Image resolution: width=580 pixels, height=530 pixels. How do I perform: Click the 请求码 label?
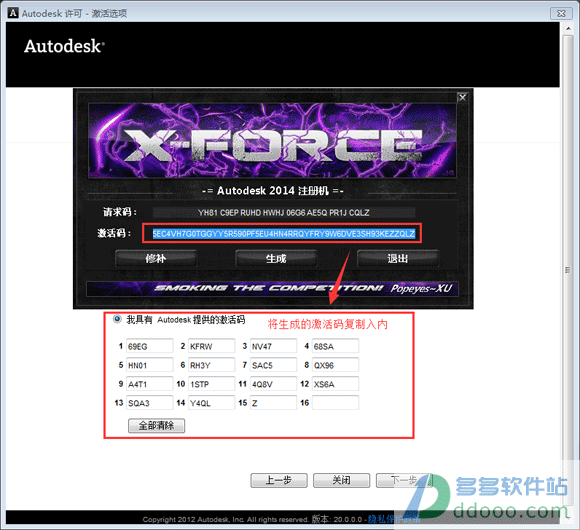click(119, 212)
